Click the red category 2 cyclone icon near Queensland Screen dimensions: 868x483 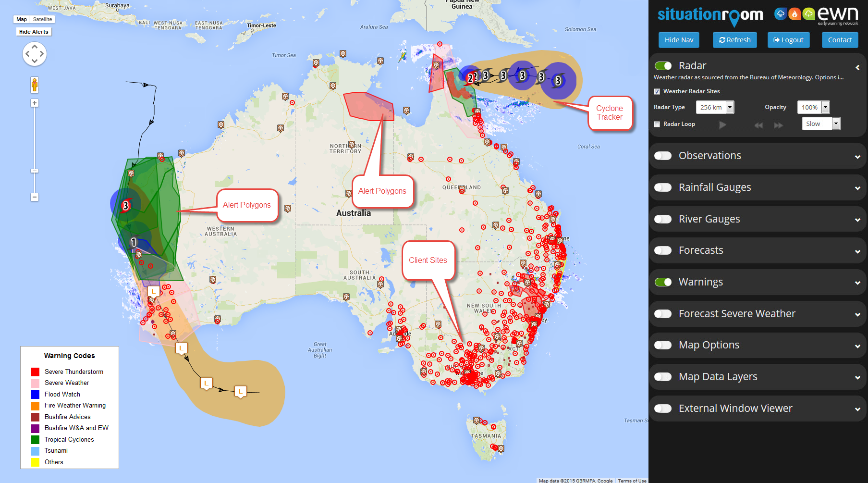(x=471, y=77)
